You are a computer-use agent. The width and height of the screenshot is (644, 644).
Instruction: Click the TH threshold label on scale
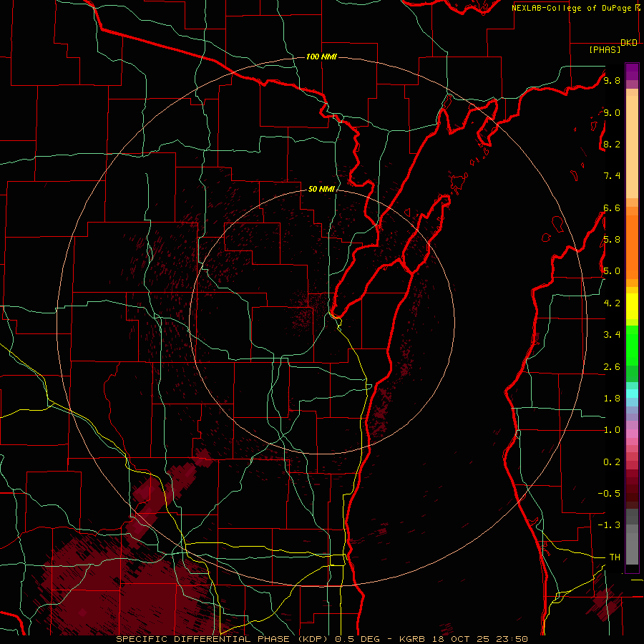615,557
